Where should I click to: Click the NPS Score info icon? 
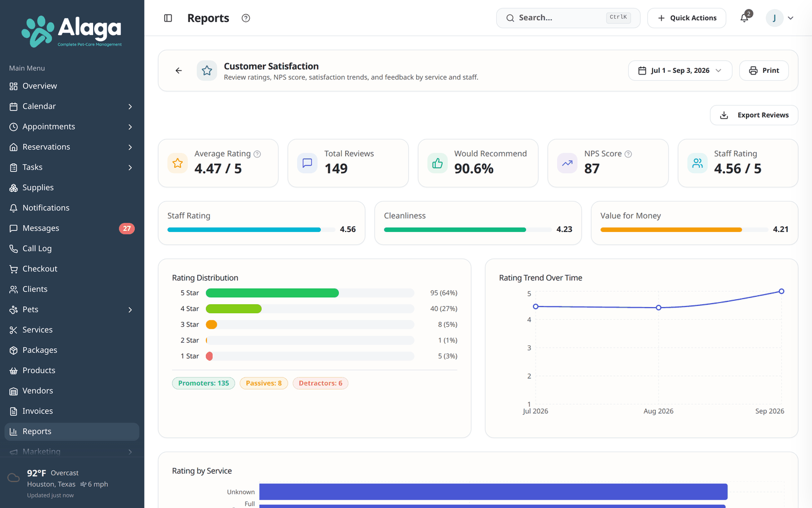[628, 154]
